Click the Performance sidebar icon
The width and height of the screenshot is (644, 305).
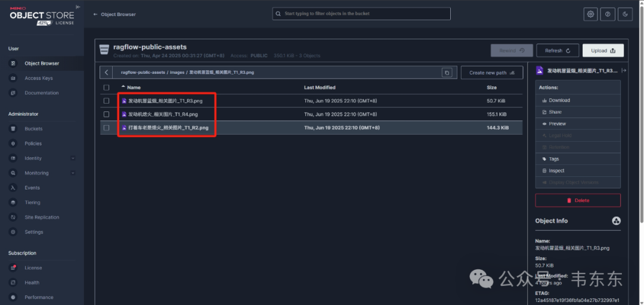pyautogui.click(x=13, y=297)
